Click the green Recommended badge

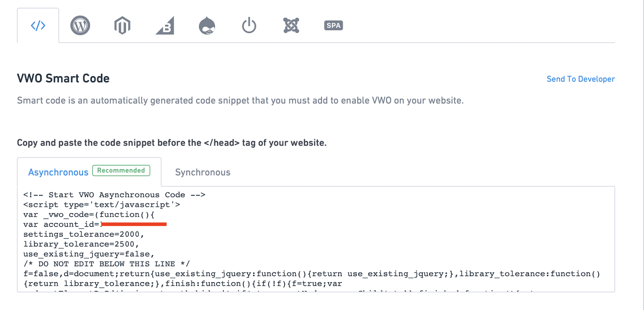point(121,171)
